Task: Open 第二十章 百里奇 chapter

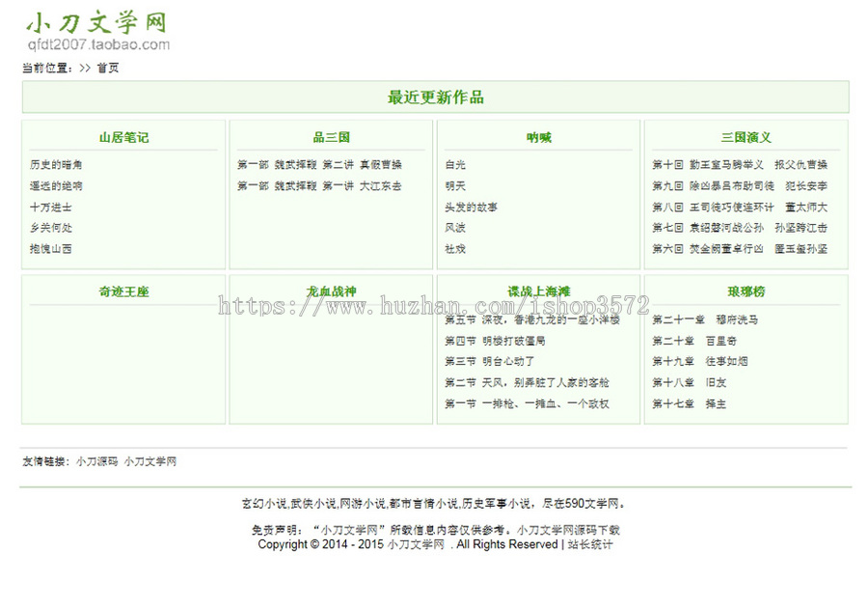Action: click(694, 341)
